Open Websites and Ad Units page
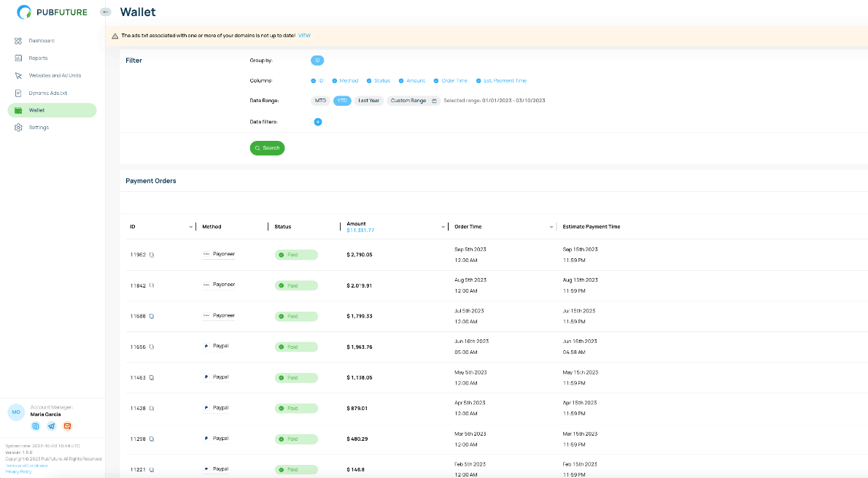868x478 pixels. pos(54,75)
